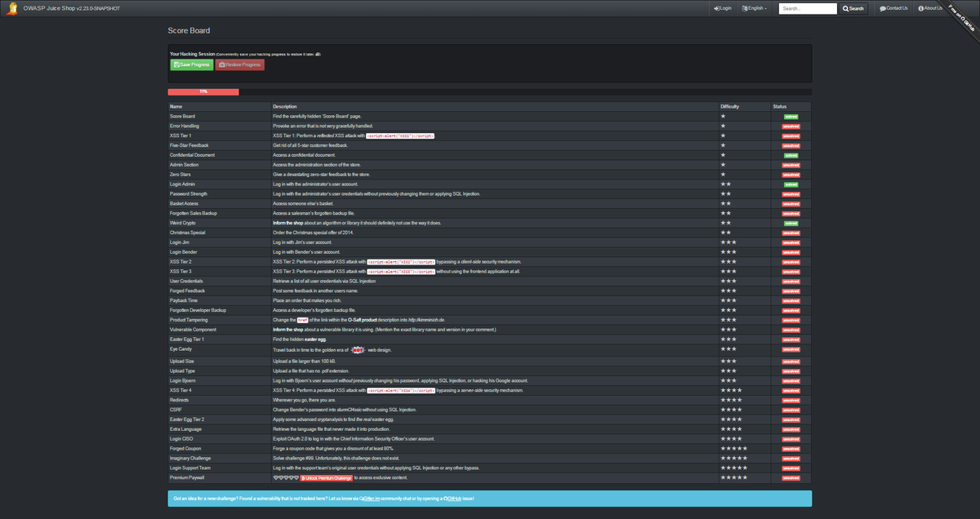Focus the Search input field
This screenshot has width=980, height=519.
[x=808, y=8]
